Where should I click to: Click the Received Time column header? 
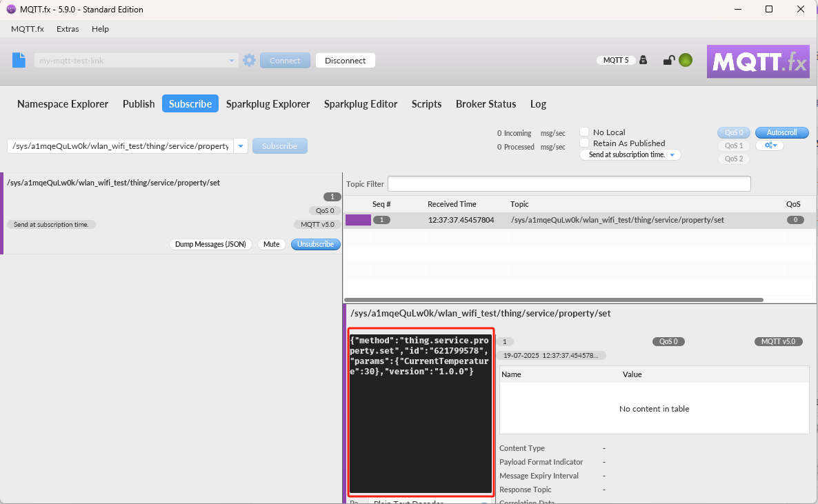click(x=452, y=204)
